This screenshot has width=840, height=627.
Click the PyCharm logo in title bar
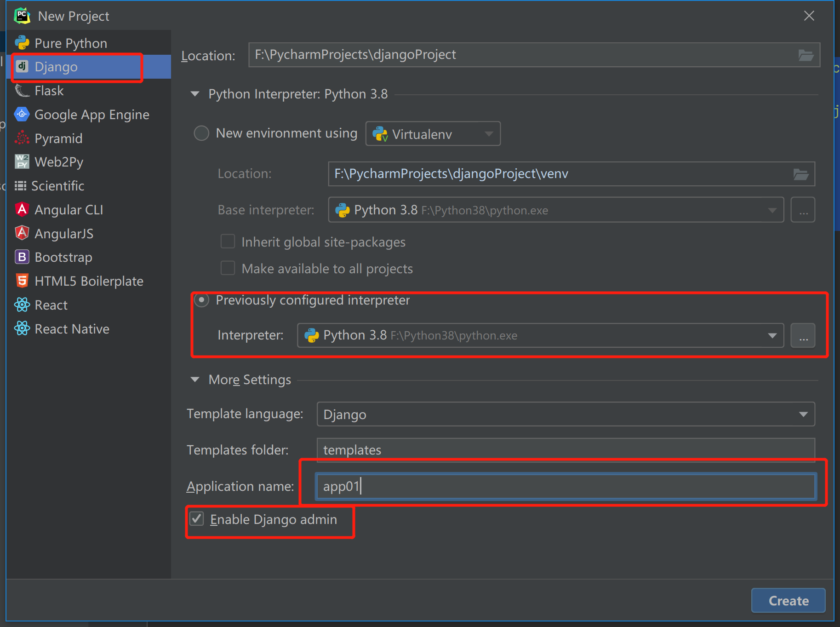(22, 16)
